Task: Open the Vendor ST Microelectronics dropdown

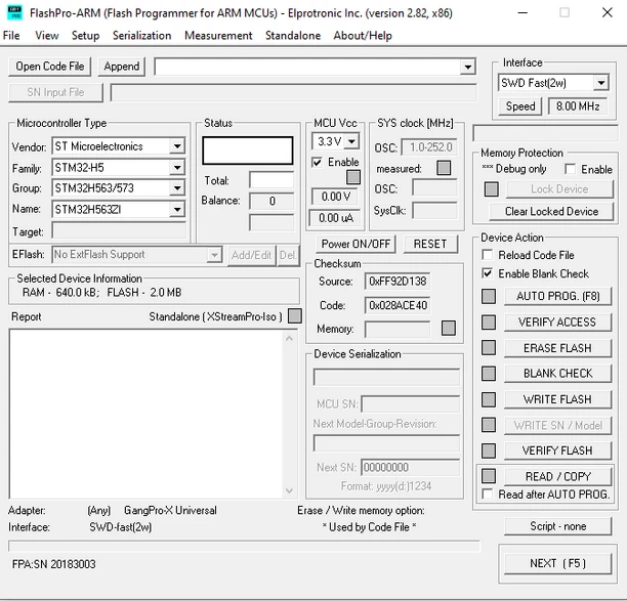Action: [x=177, y=146]
